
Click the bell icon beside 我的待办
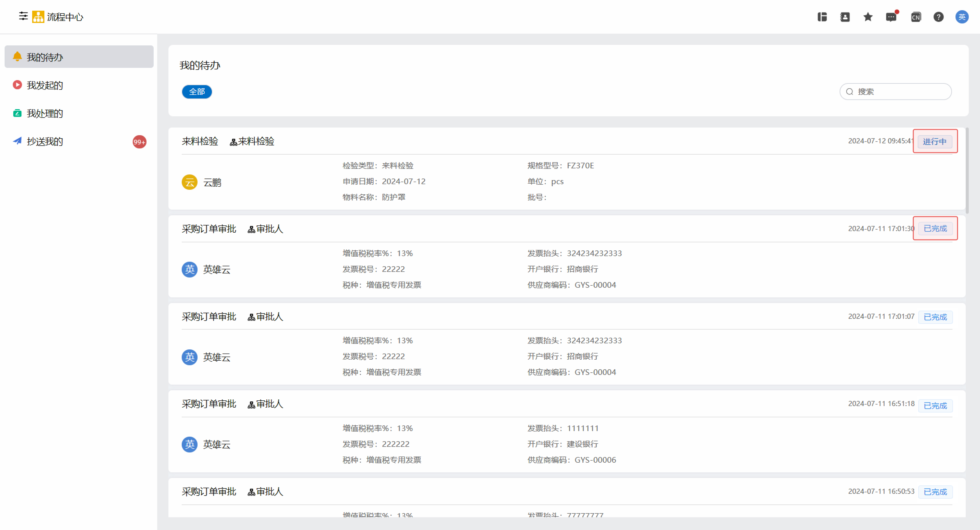coord(17,57)
